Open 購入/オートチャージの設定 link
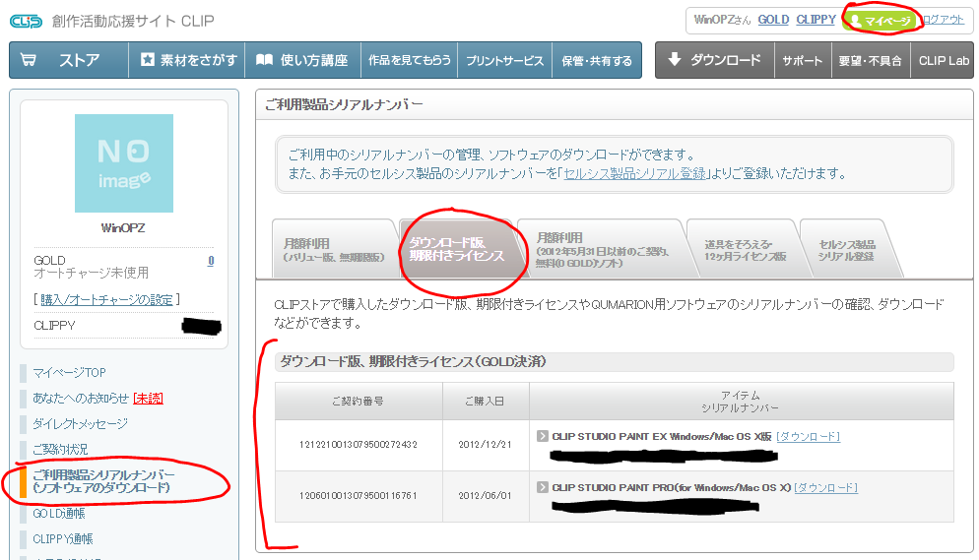The width and height of the screenshot is (979, 560). click(106, 300)
